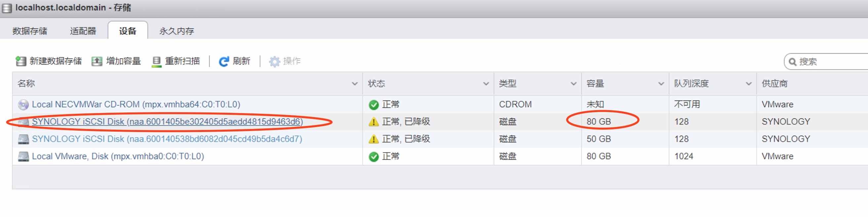Screen dimensions: 868x217
Task: Click the blue Refresh arrow icon
Action: pos(224,62)
